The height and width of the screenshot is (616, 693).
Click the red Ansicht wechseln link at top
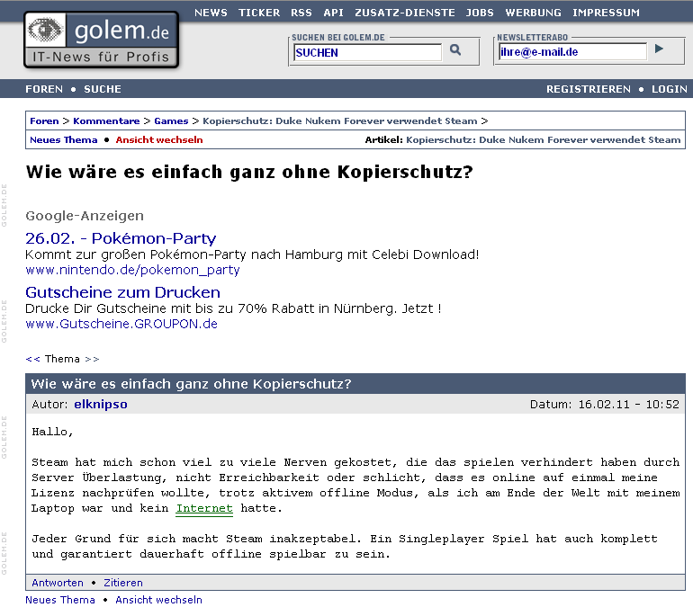159,139
